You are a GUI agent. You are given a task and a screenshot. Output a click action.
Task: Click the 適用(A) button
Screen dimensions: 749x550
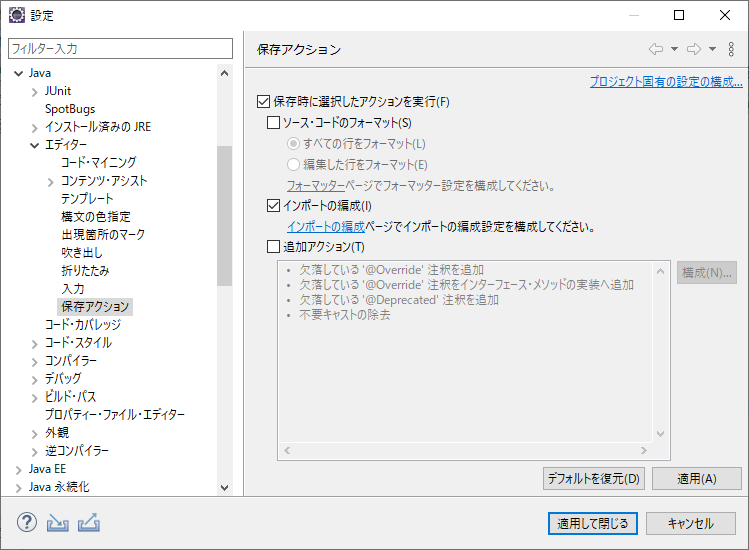(x=696, y=478)
